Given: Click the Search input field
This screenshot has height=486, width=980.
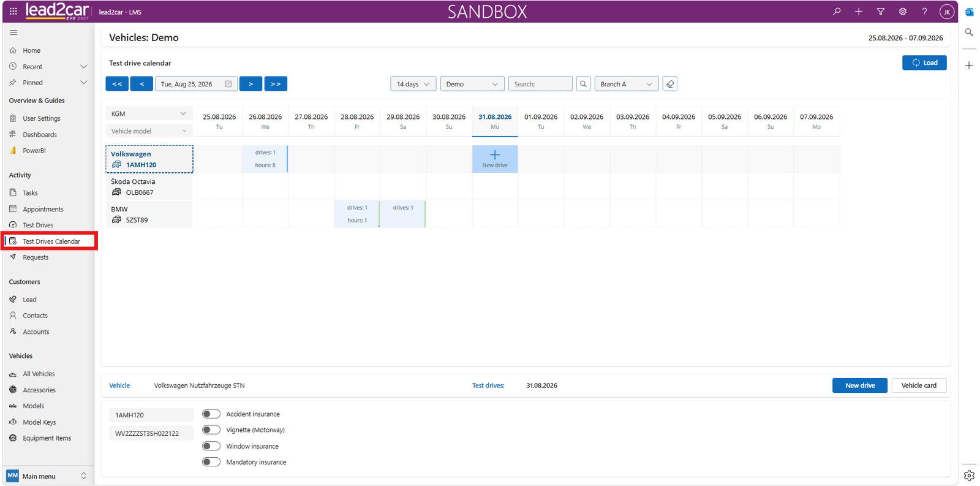Looking at the screenshot, I should pyautogui.click(x=540, y=84).
